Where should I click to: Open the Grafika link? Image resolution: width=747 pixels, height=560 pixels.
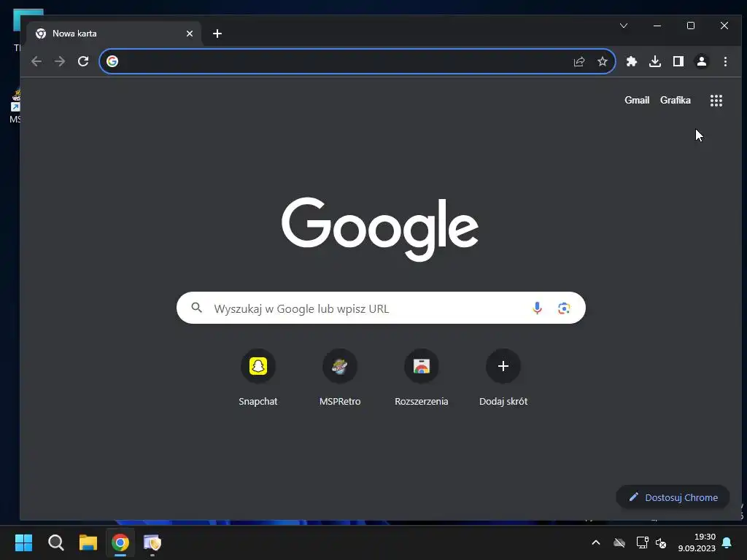(675, 101)
